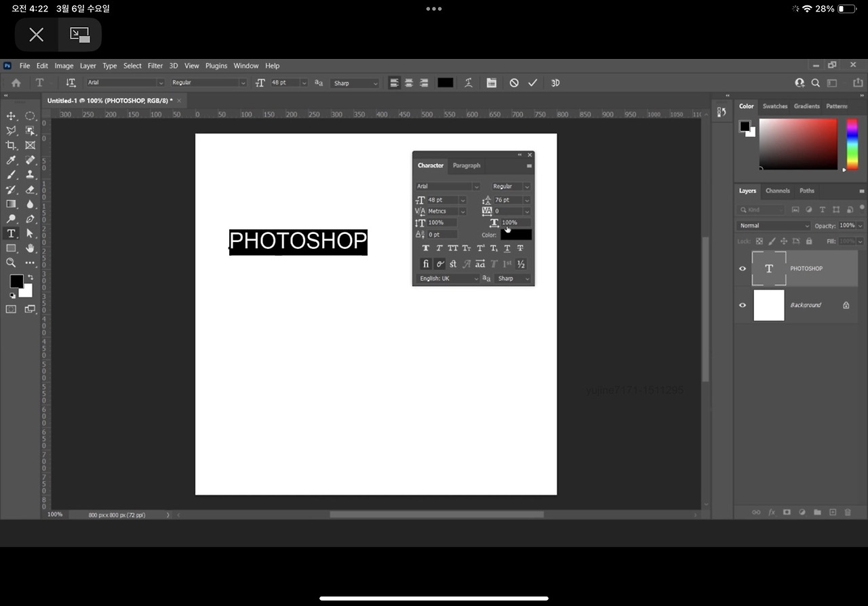Screen dimensions: 868x606
Task: Select the Path Selection tool
Action: pyautogui.click(x=30, y=233)
